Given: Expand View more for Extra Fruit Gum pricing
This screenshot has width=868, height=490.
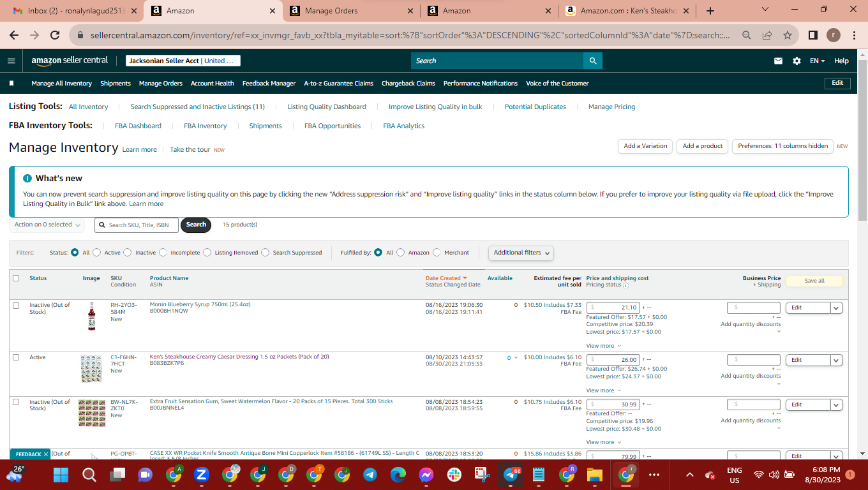Looking at the screenshot, I should coord(603,442).
